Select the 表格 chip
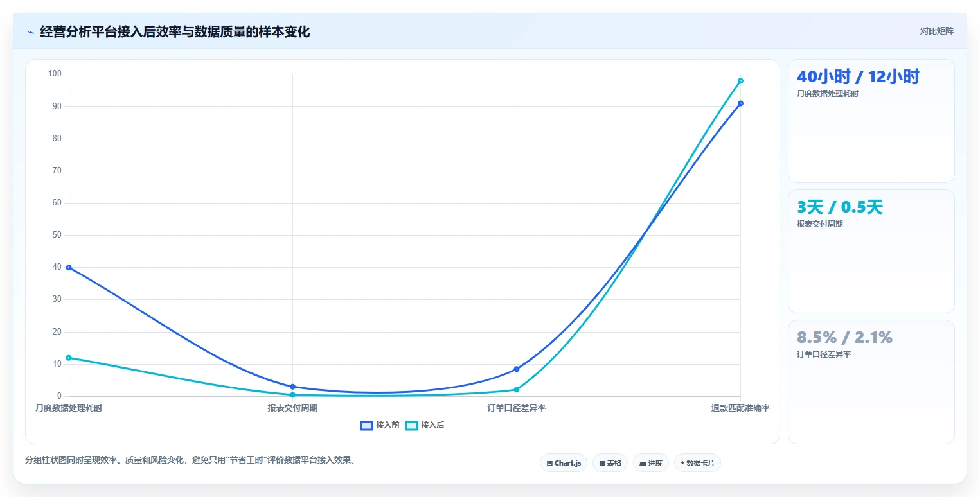The height and width of the screenshot is (497, 980). tap(610, 463)
